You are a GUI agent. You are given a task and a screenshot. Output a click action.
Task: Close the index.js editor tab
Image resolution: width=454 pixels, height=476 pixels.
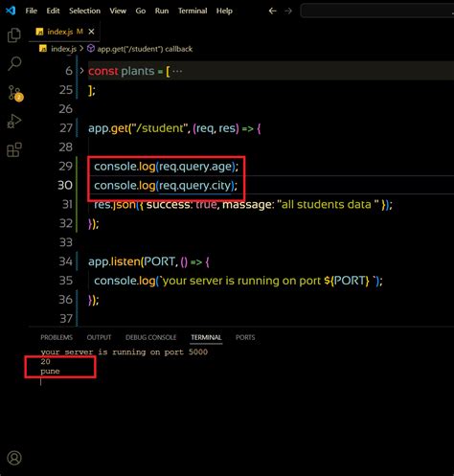coord(91,32)
